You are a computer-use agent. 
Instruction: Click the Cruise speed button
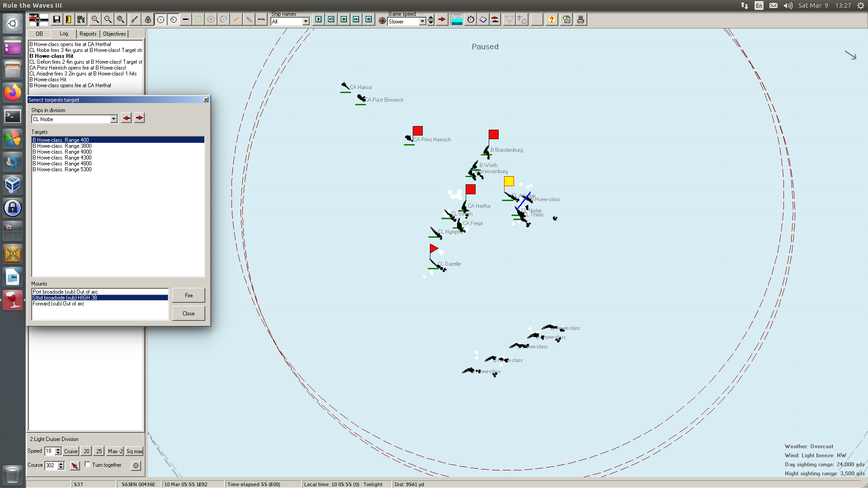tap(71, 451)
